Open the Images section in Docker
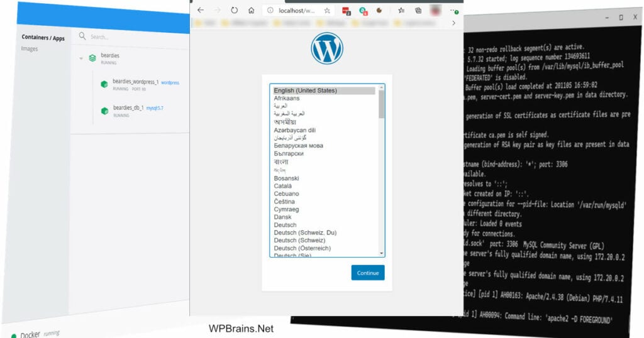This screenshot has width=644, height=338. click(30, 48)
